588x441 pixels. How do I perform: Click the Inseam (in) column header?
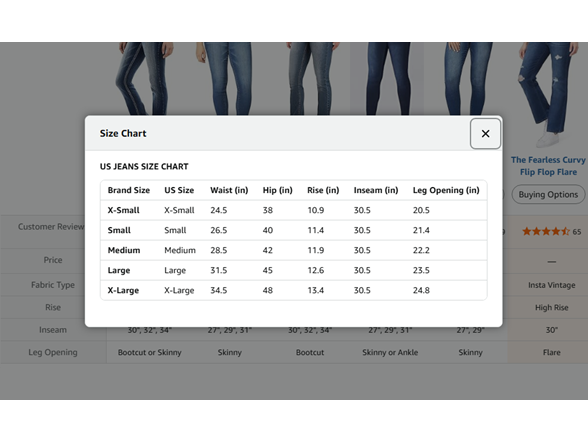click(376, 190)
